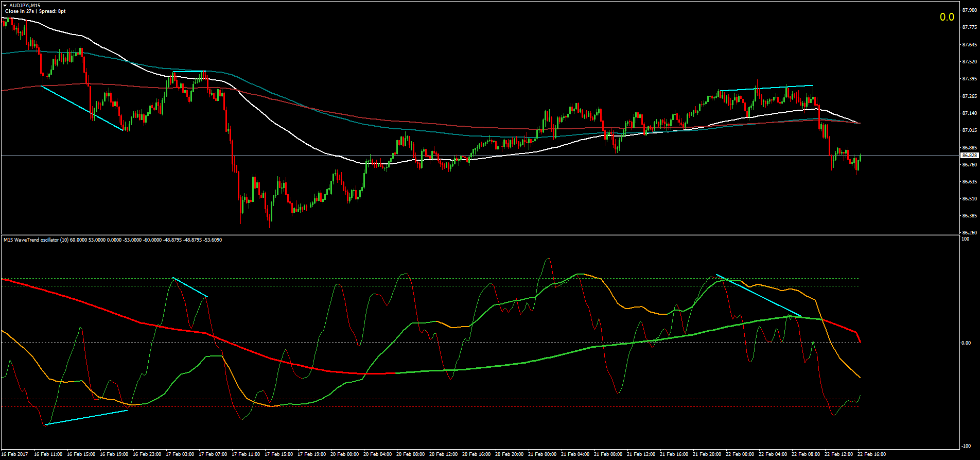Screen dimensions: 980x460
Task: Click the '22 Feb 00:00' time label
Action: pos(740,454)
